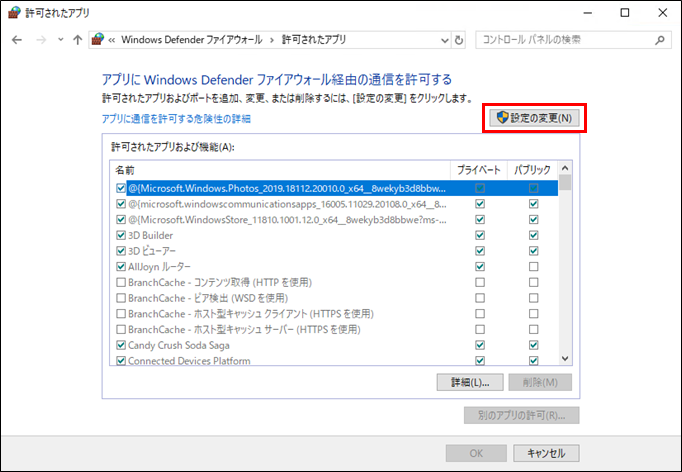
Task: Minimize the 許可されたアプリ window
Action: [x=588, y=13]
